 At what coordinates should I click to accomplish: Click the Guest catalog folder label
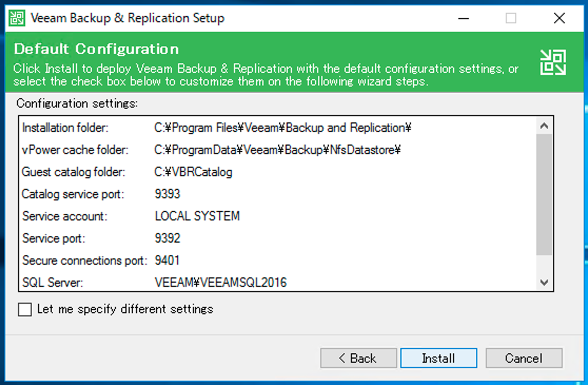[74, 172]
